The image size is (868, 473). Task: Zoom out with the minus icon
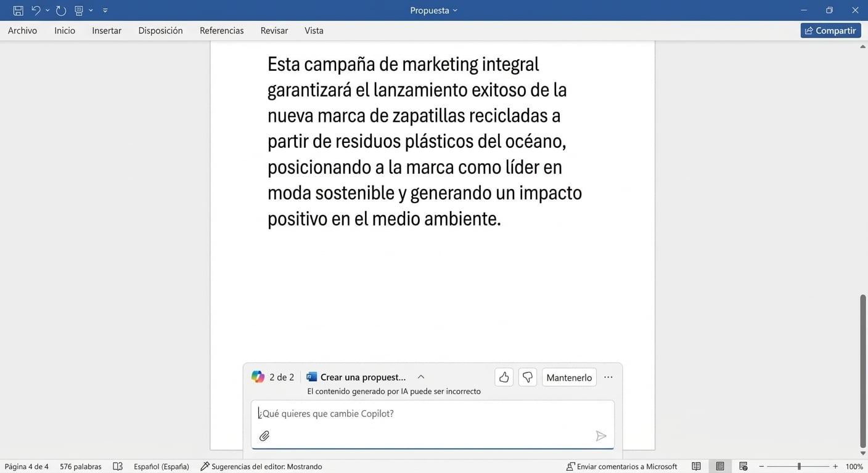761,467
